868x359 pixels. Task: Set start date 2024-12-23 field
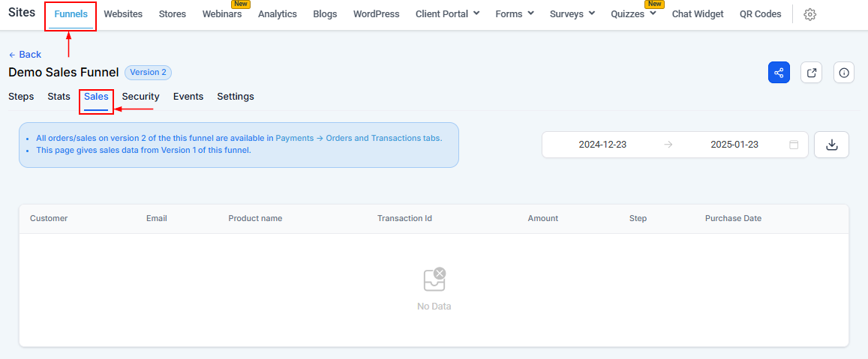tap(603, 145)
